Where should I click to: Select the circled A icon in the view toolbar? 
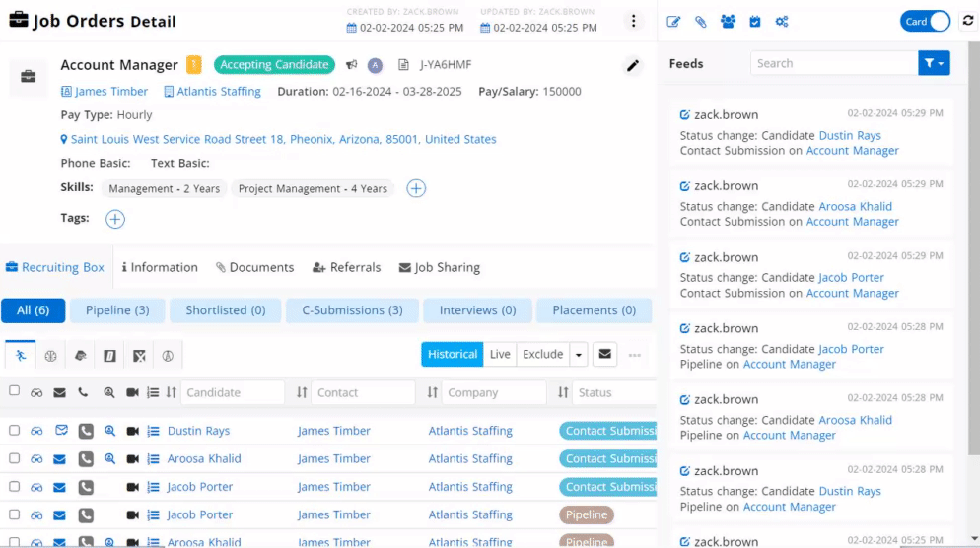[x=168, y=356]
